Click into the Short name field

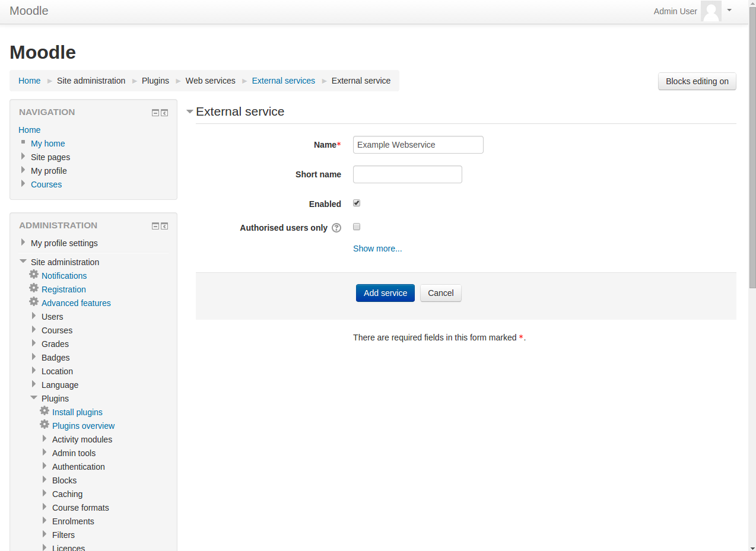point(407,174)
